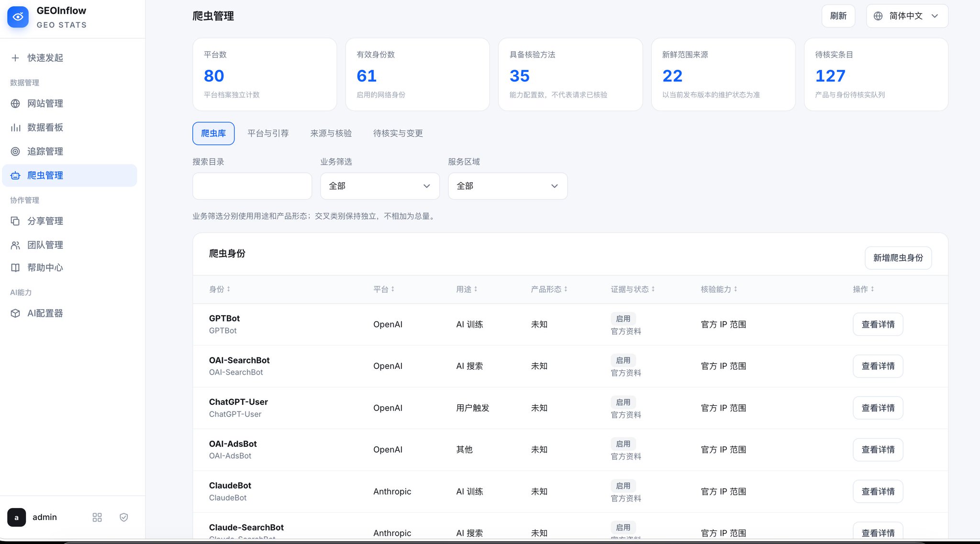Click the OAI-AdsBot identity name
Viewport: 980px width, 544px height.
(233, 444)
